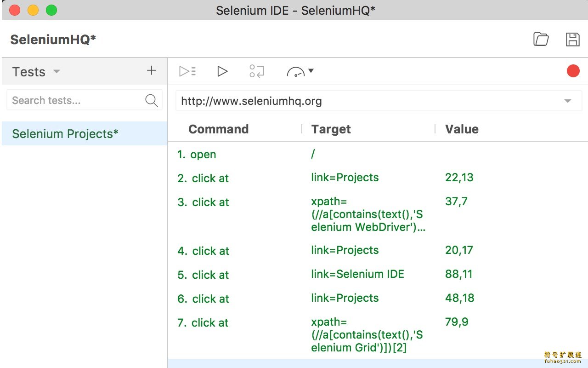The image size is (588, 368).
Task: Click the target link=Selenium IDE
Action: point(357,274)
